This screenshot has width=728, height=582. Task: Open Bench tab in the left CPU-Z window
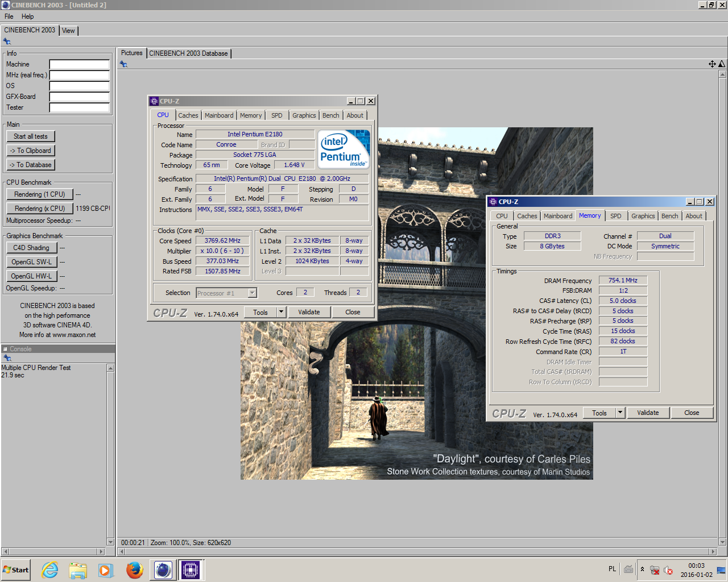coord(330,115)
